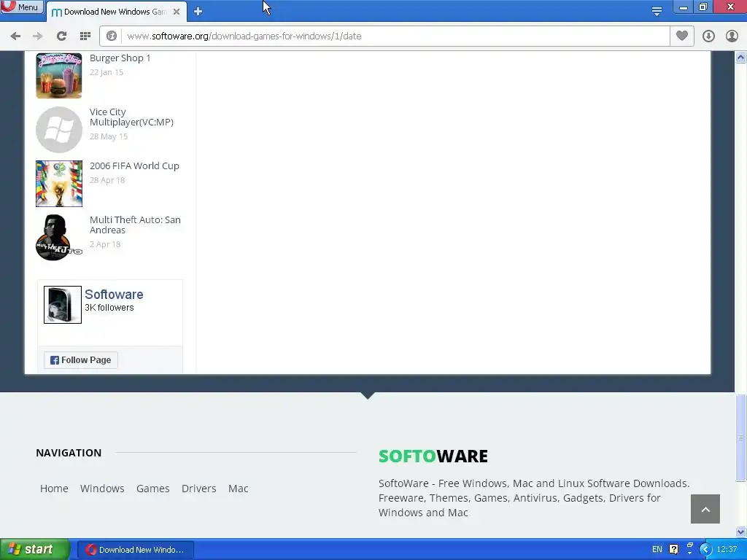Go to Windows in footer navigation

[x=102, y=489]
